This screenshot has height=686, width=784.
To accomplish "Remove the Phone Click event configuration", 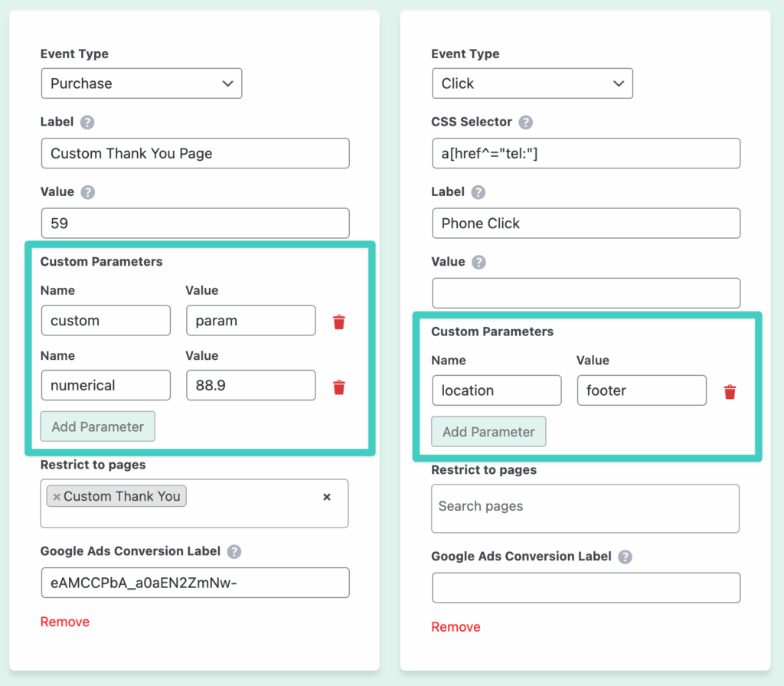I will (456, 626).
